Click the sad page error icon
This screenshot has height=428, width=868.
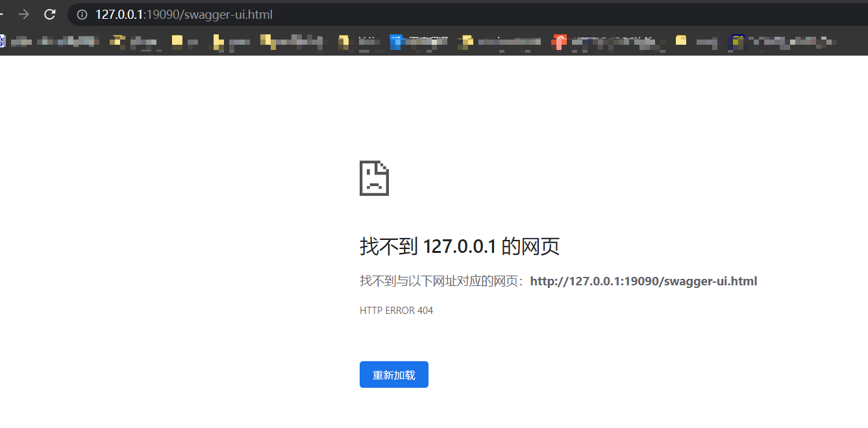[x=374, y=178]
